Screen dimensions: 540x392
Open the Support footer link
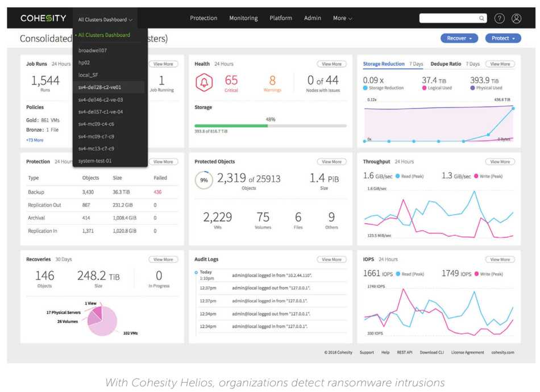[367, 352]
